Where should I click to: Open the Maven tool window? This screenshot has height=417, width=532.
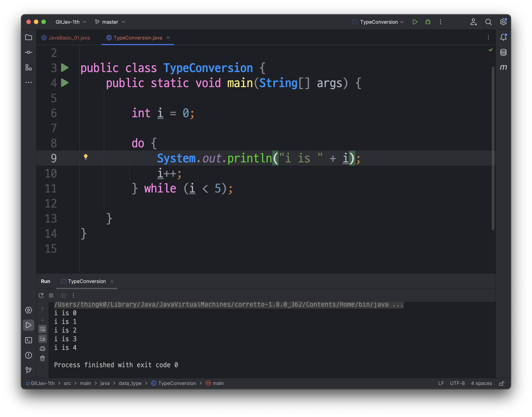tap(503, 67)
